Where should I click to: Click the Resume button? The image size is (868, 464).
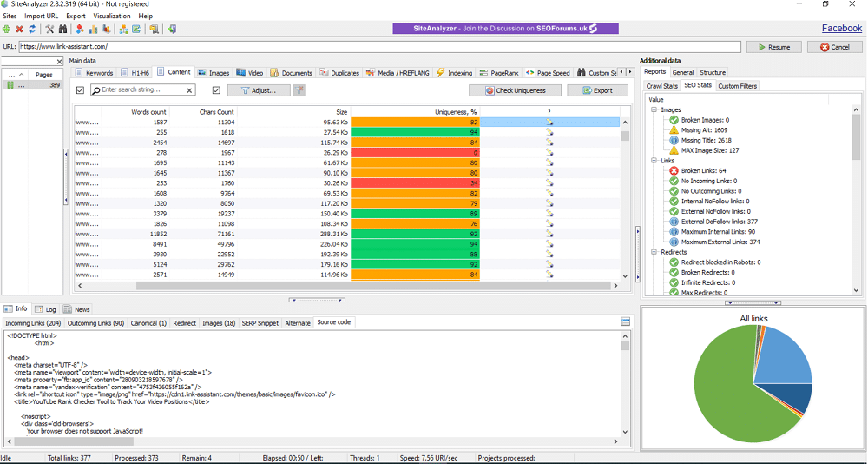pos(774,47)
